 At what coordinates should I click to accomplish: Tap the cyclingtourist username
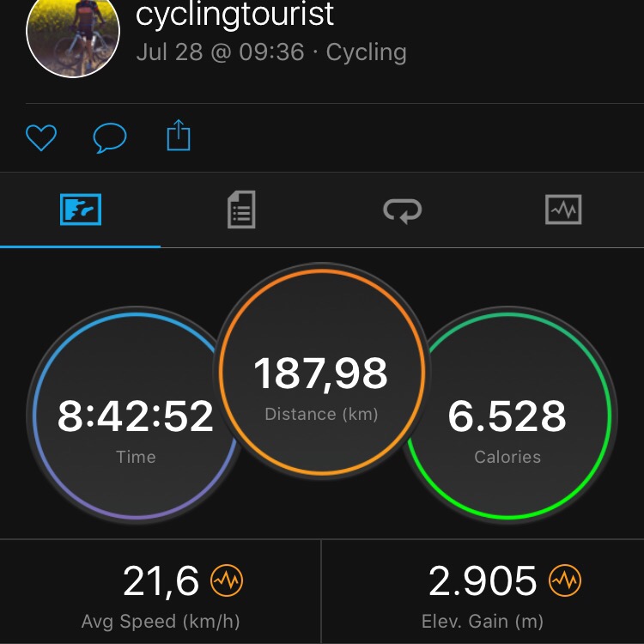point(235,15)
